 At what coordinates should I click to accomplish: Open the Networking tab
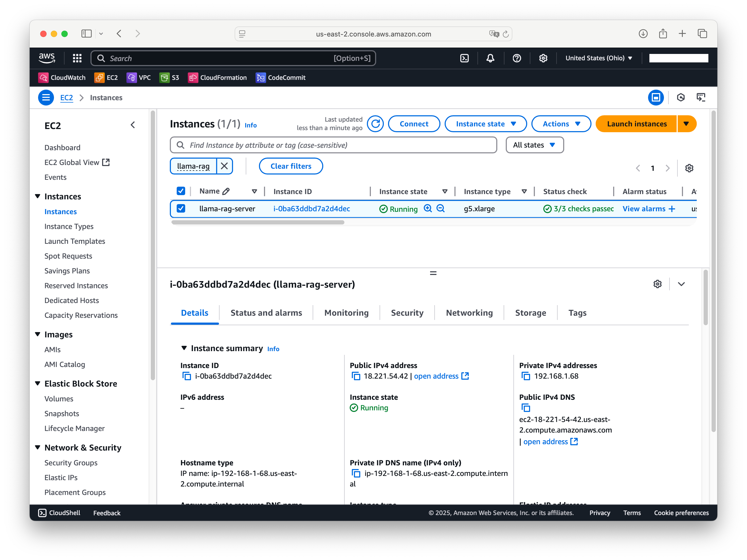click(469, 313)
